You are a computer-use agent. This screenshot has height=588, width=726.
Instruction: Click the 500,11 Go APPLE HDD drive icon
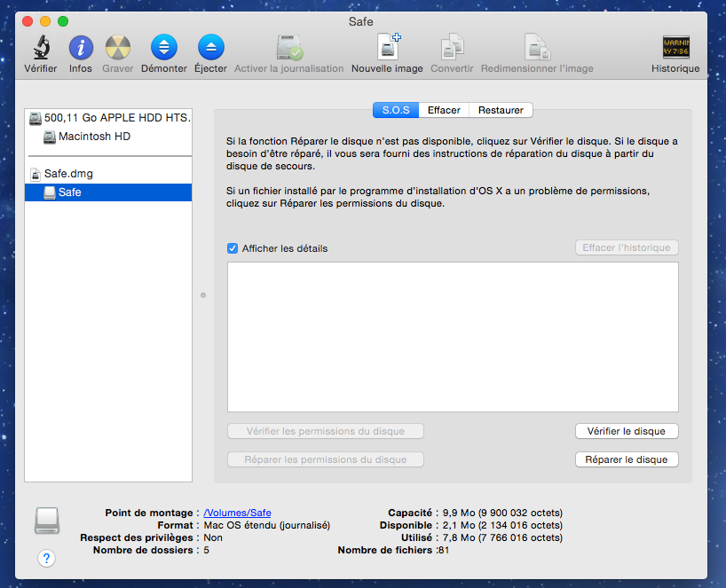coord(36,119)
